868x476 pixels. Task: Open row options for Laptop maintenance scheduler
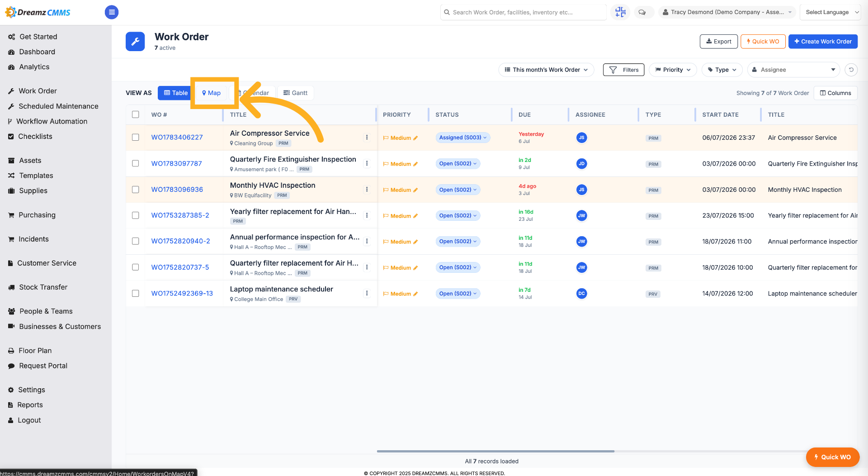[x=367, y=293]
